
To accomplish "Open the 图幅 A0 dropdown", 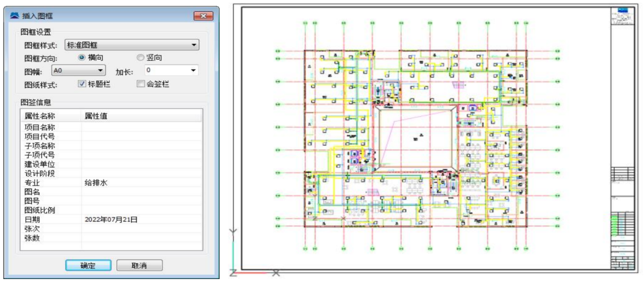I will [79, 70].
